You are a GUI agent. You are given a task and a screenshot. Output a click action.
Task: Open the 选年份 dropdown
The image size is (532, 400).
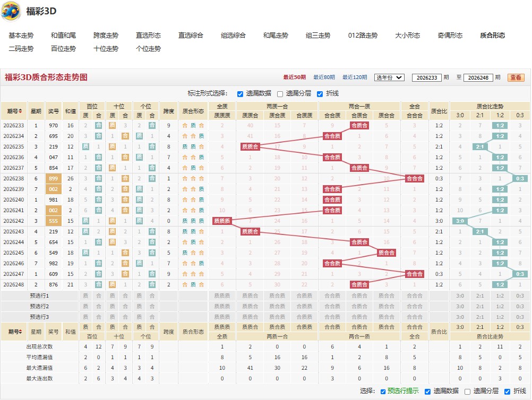point(389,77)
